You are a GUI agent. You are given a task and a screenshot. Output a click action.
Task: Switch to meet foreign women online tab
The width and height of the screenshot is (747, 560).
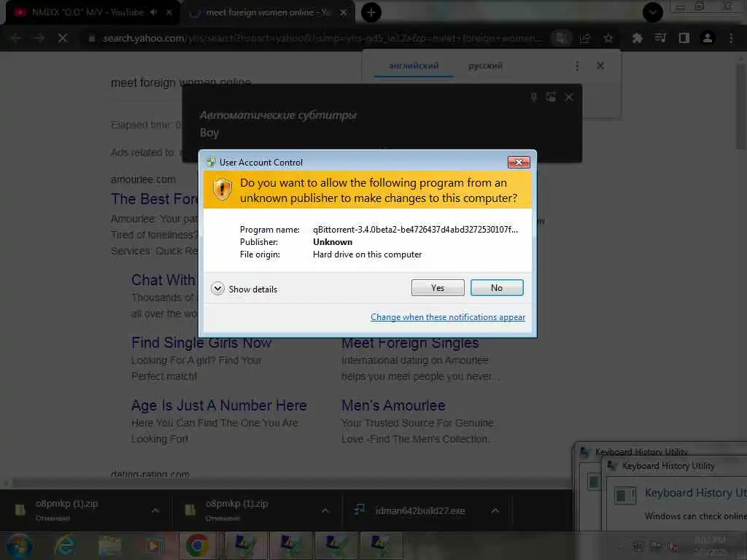pos(268,12)
